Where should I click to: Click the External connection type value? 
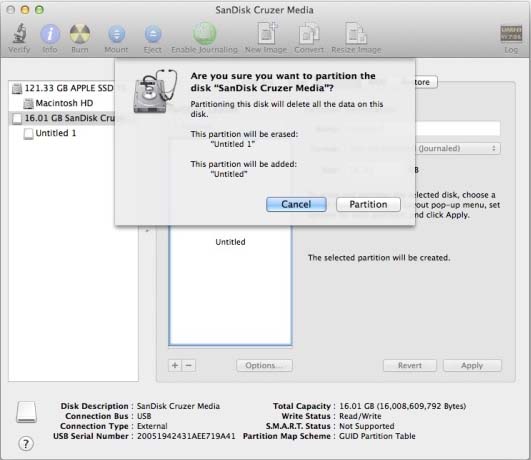(152, 426)
